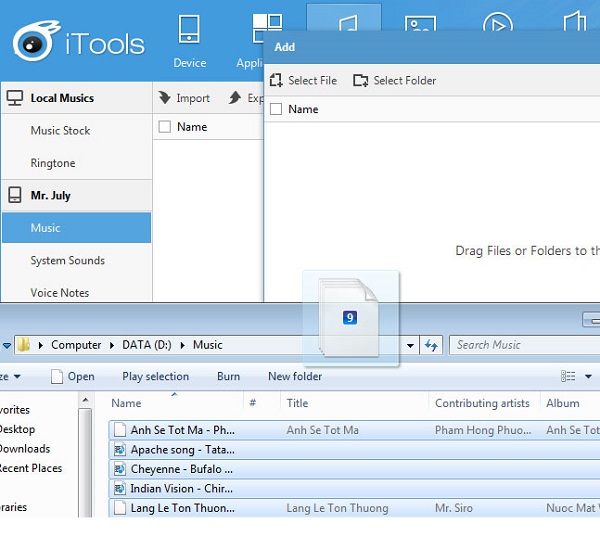Open System Sounds in the sidebar
Screen dimensions: 600x536
coord(67,261)
